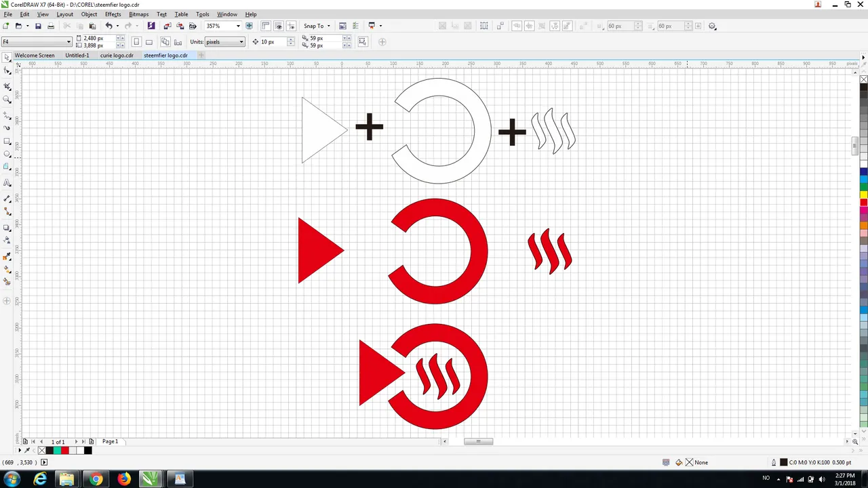Click the Open file icon
Image resolution: width=868 pixels, height=488 pixels.
click(x=18, y=26)
